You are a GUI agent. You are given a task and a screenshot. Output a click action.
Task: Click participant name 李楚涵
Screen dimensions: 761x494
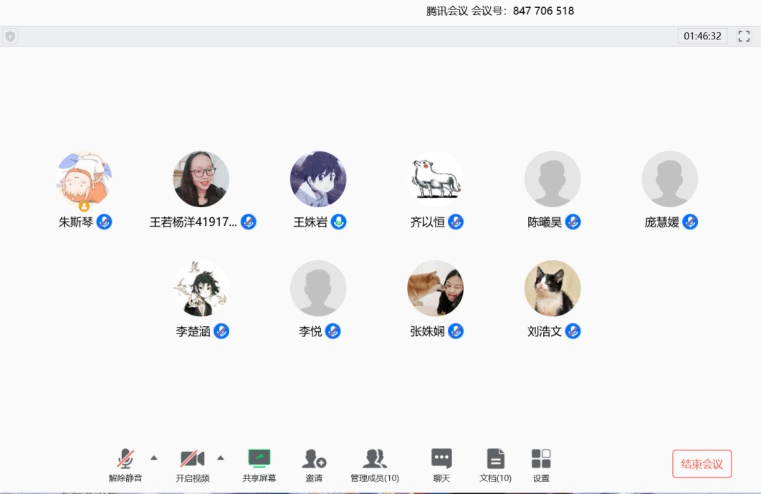[x=193, y=331]
